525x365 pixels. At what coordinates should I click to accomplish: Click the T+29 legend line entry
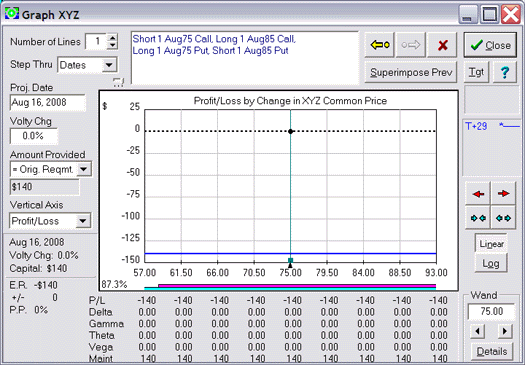(492, 126)
